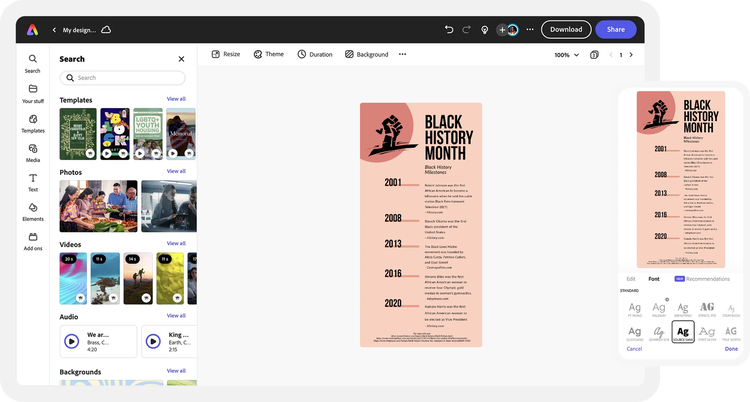View all Photos link
This screenshot has height=402, width=750.
pyautogui.click(x=176, y=171)
